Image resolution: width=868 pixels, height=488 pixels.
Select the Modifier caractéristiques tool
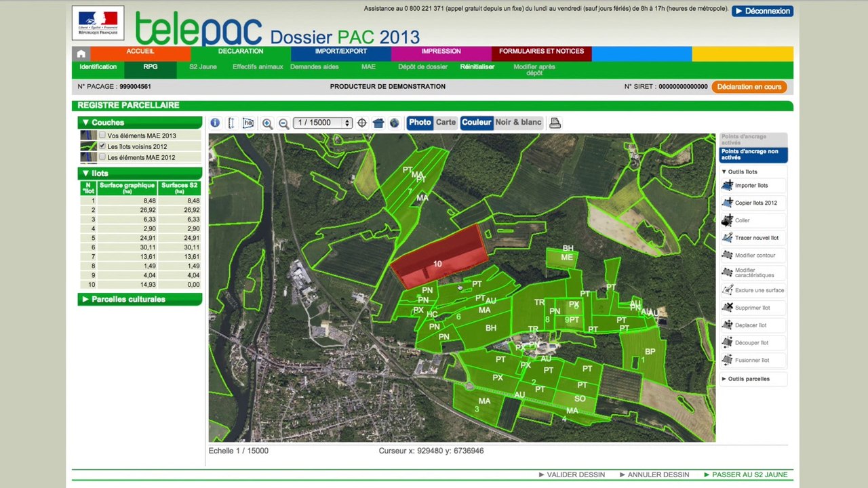click(753, 273)
